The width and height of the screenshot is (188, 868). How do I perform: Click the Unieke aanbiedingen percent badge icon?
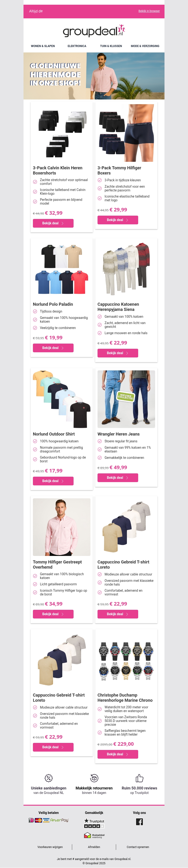(48, 778)
